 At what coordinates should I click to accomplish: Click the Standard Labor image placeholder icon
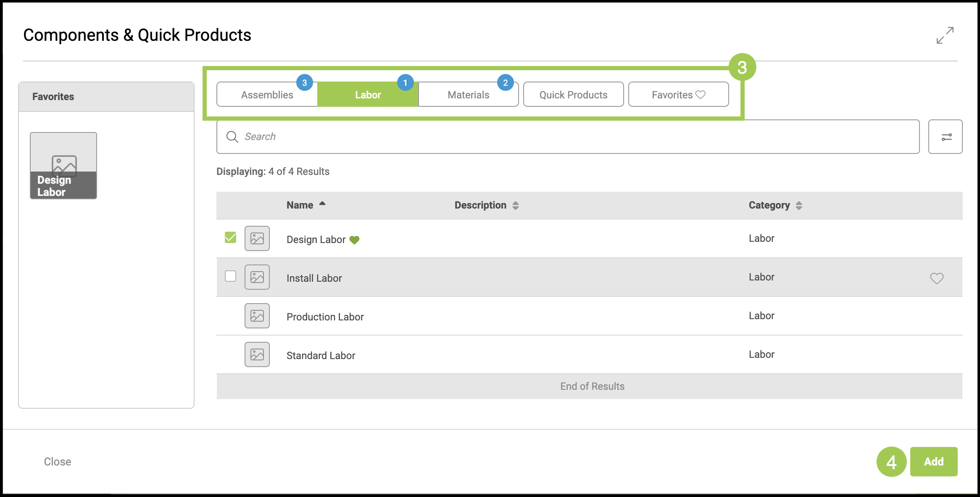click(257, 354)
